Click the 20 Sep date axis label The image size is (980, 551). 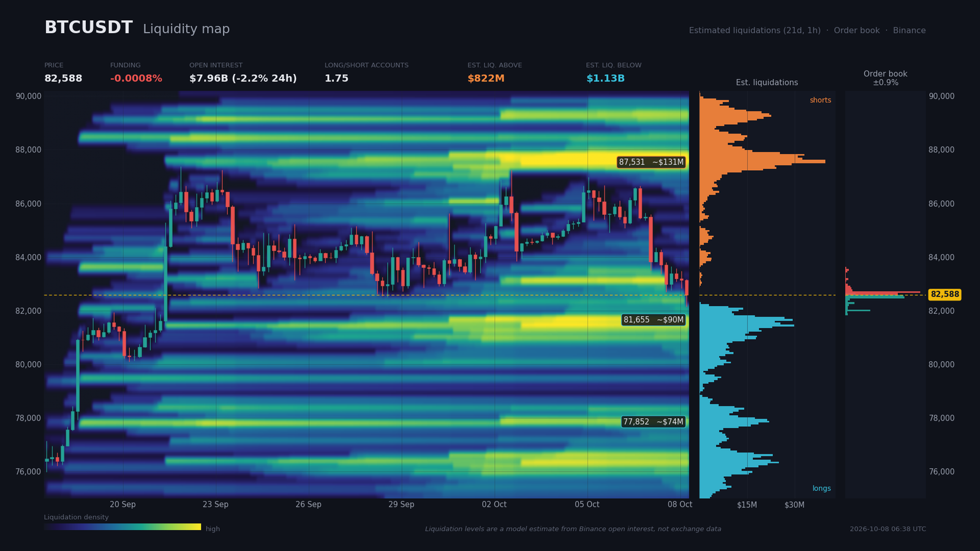point(123,504)
